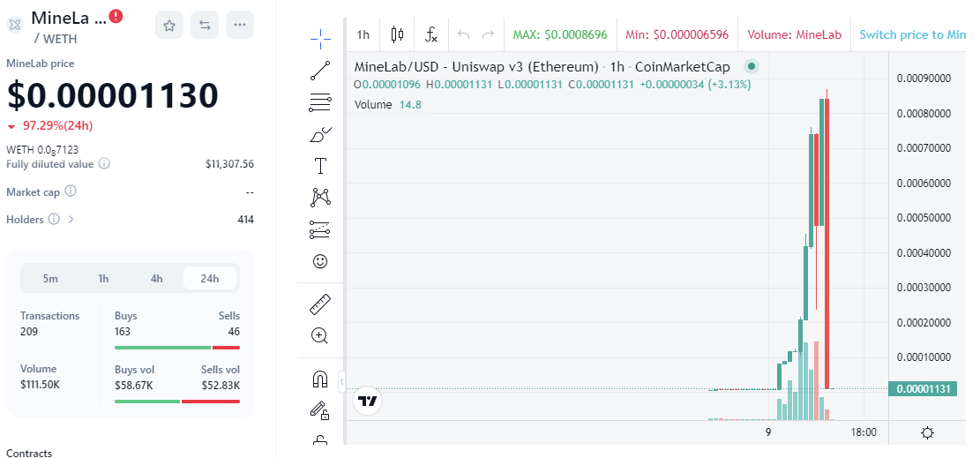Click the Sells vol $52.83K value
The image size is (980, 458).
[x=221, y=385]
